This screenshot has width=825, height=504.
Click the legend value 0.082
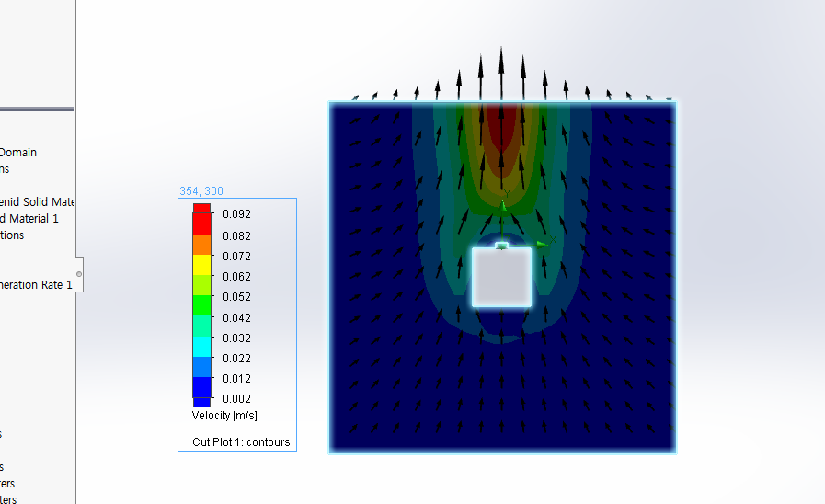(x=236, y=236)
